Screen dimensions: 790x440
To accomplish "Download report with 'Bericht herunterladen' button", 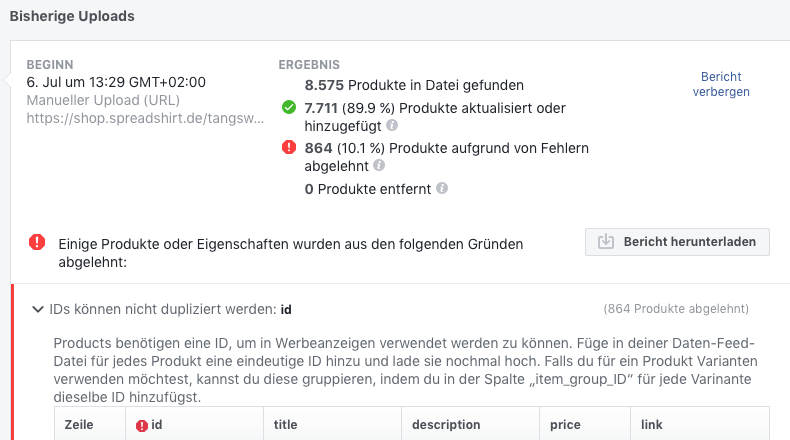I will tap(677, 242).
